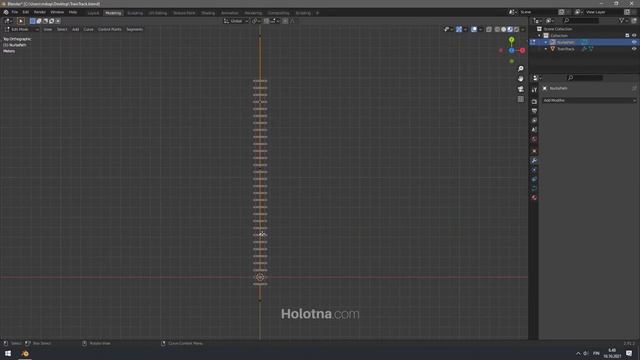Screen dimensions: 640x360
Task: Open the pivot point dropdown
Action: [256, 21]
